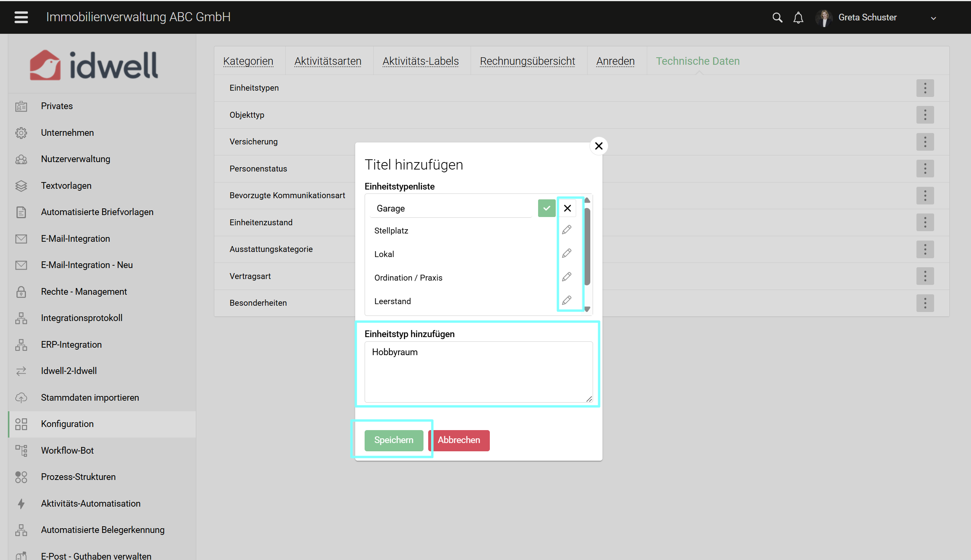Screen dimensions: 971x560
Task: Open notifications bell icon
Action: tap(798, 18)
